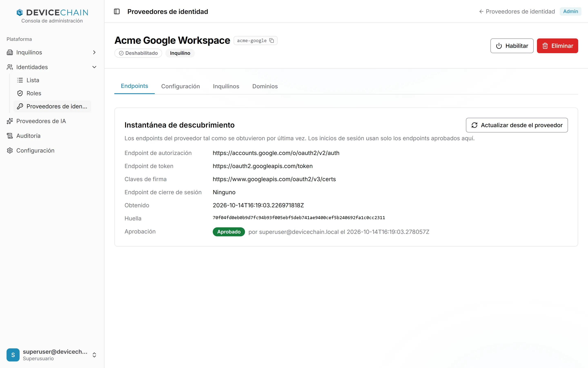Click the Inquilinos building icon
Viewport: 588px width, 368px height.
(10, 52)
